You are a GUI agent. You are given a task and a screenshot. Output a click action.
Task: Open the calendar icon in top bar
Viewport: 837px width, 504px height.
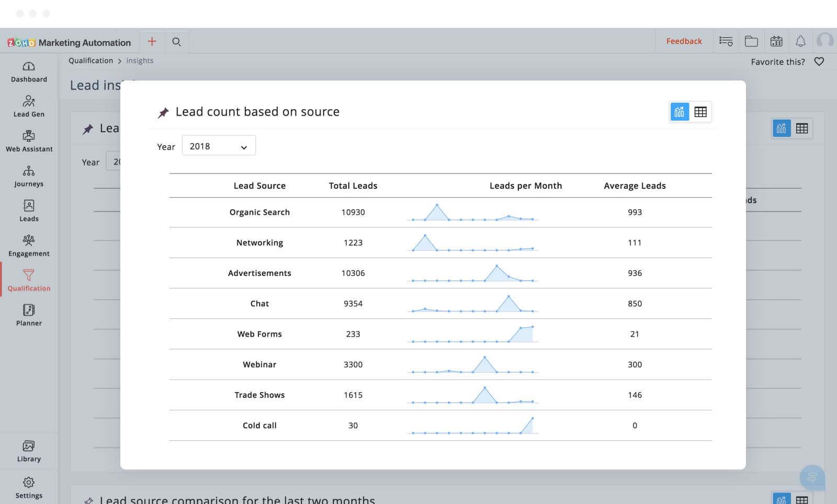coord(776,41)
